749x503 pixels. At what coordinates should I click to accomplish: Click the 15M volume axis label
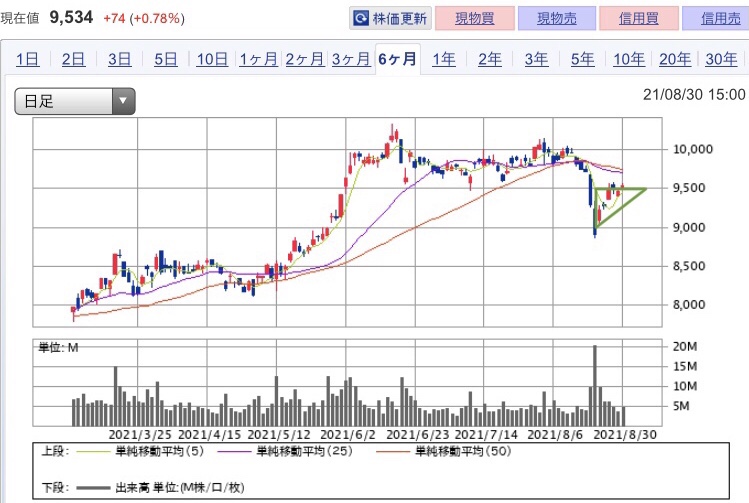click(685, 366)
